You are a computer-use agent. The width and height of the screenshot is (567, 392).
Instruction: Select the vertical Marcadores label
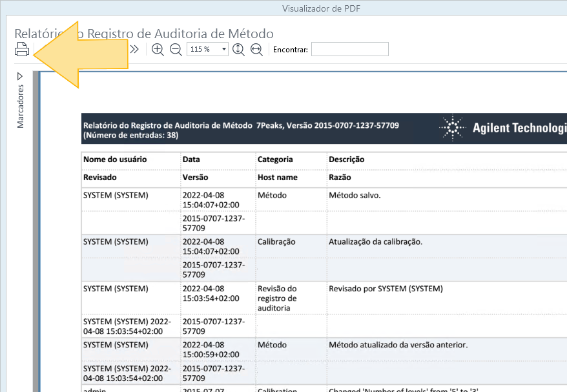tap(20, 107)
